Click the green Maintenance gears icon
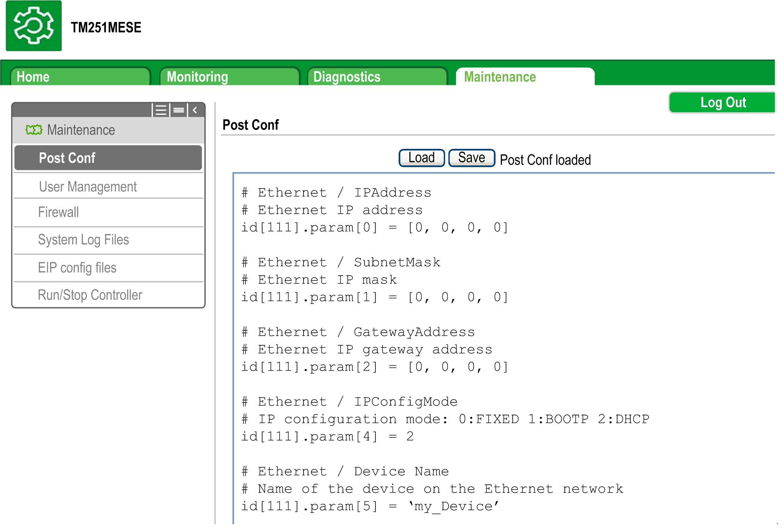 click(34, 130)
